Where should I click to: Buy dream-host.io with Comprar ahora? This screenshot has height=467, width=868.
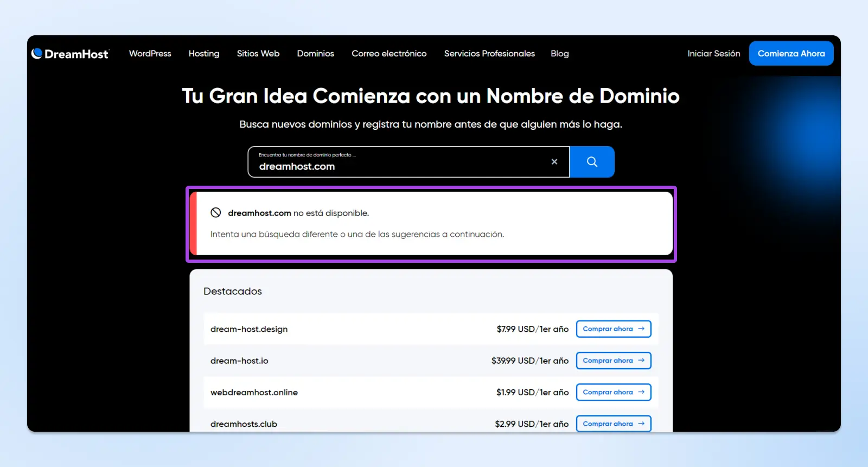coord(613,361)
